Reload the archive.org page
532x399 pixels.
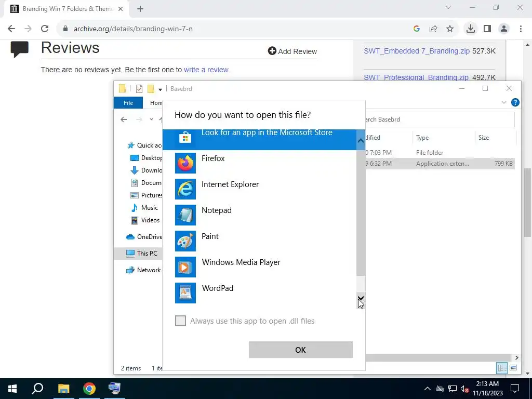tap(45, 29)
